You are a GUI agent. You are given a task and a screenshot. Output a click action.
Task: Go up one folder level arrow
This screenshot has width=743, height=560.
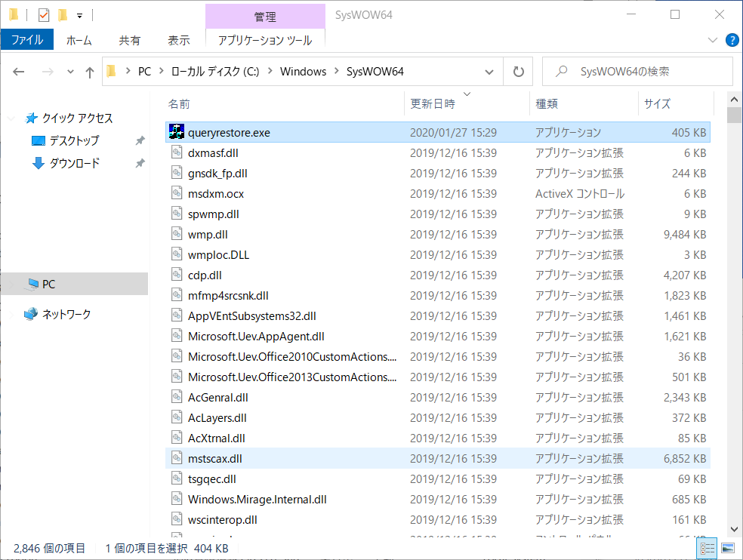(x=90, y=72)
